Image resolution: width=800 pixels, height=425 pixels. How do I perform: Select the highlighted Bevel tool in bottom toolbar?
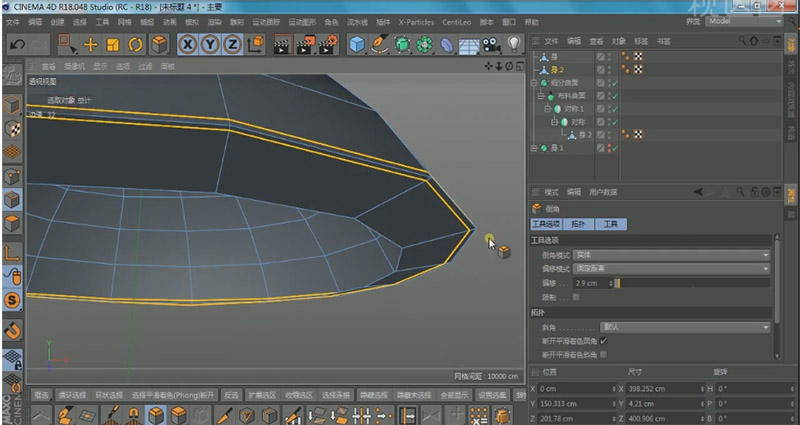click(156, 415)
